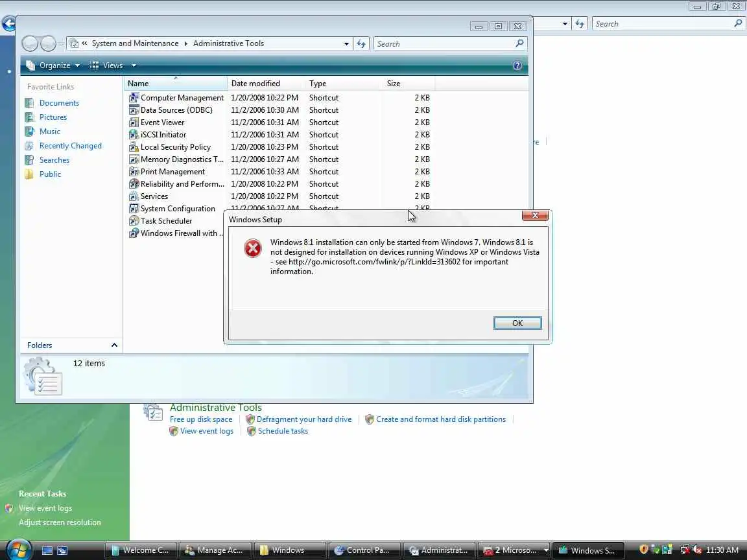Viewport: 747px width, 560px height.
Task: Click the View event logs link under Administrative Tools
Action: point(207,431)
